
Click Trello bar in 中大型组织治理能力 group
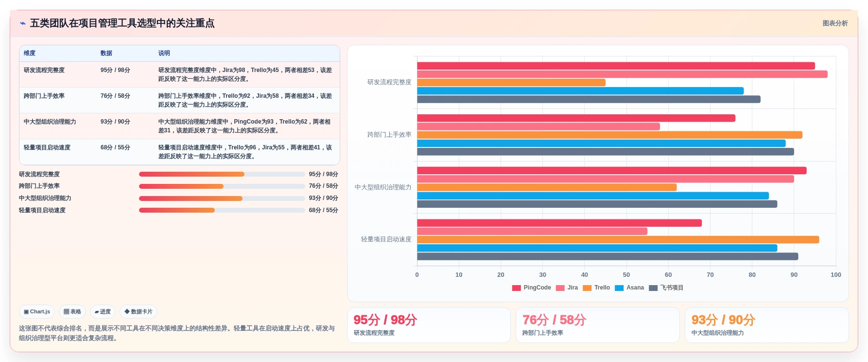547,187
